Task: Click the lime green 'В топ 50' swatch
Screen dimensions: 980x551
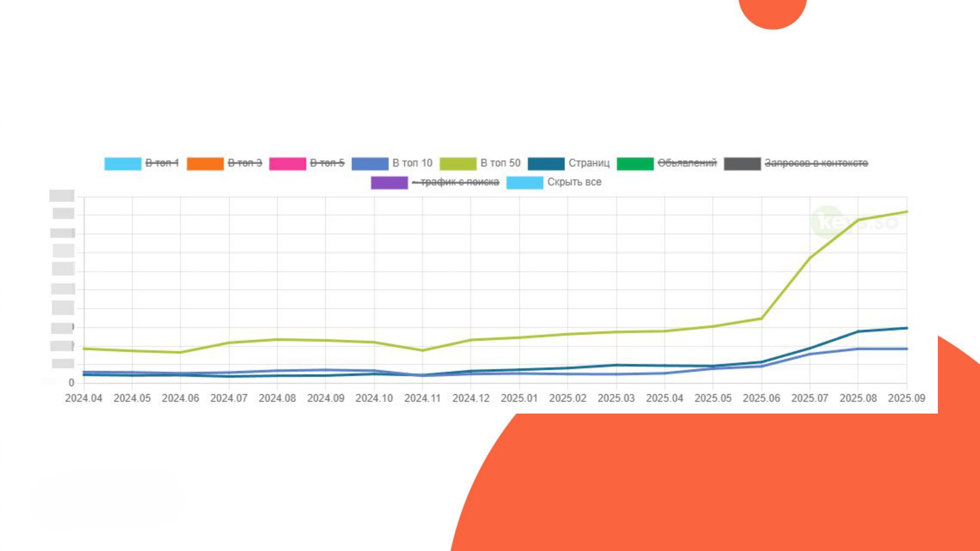Action: tap(458, 164)
